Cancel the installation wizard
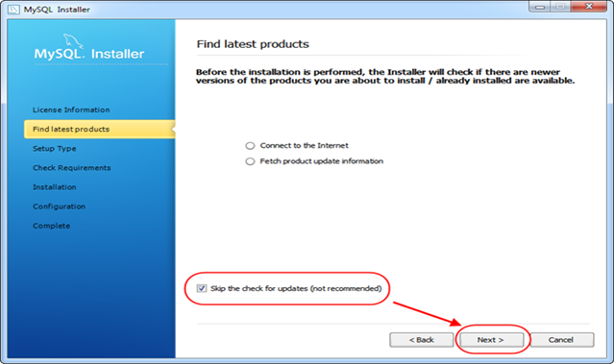The width and height of the screenshot is (614, 364). click(561, 340)
